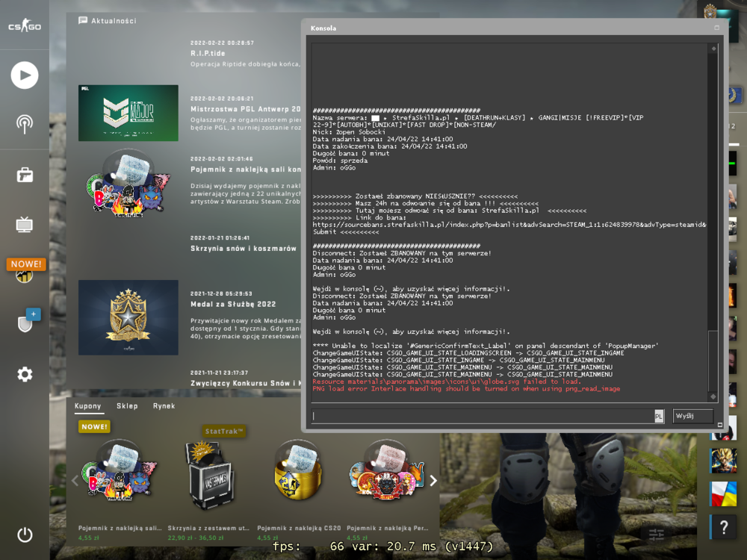
Task: Show previous store items with left arrow
Action: (x=75, y=481)
